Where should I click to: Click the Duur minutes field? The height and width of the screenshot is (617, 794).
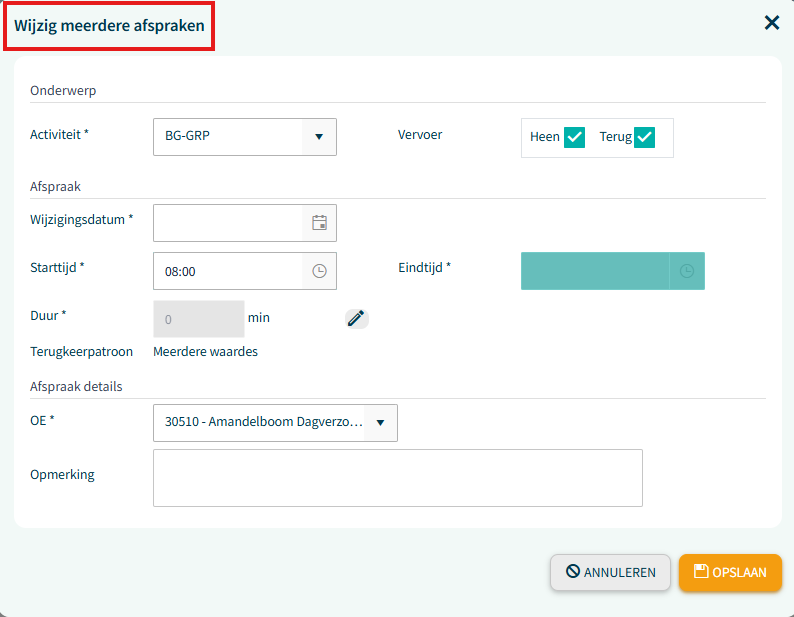point(199,319)
